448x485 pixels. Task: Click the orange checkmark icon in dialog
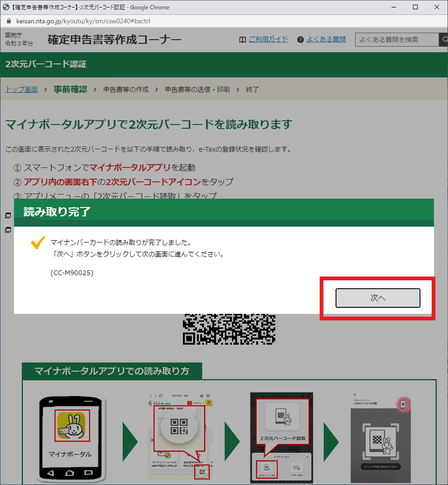(x=38, y=242)
